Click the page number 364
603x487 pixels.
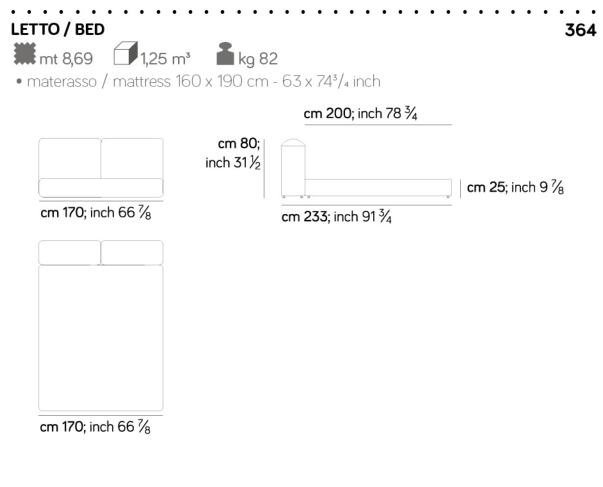point(580,31)
